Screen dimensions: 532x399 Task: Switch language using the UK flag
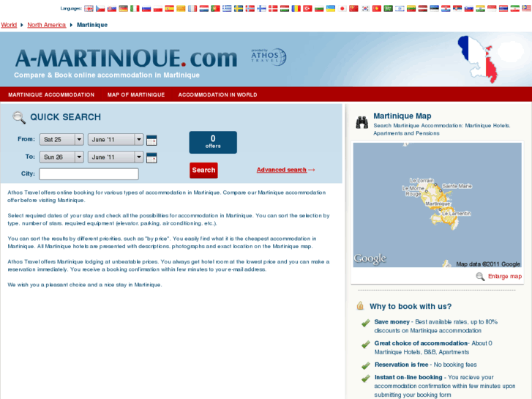pos(89,9)
